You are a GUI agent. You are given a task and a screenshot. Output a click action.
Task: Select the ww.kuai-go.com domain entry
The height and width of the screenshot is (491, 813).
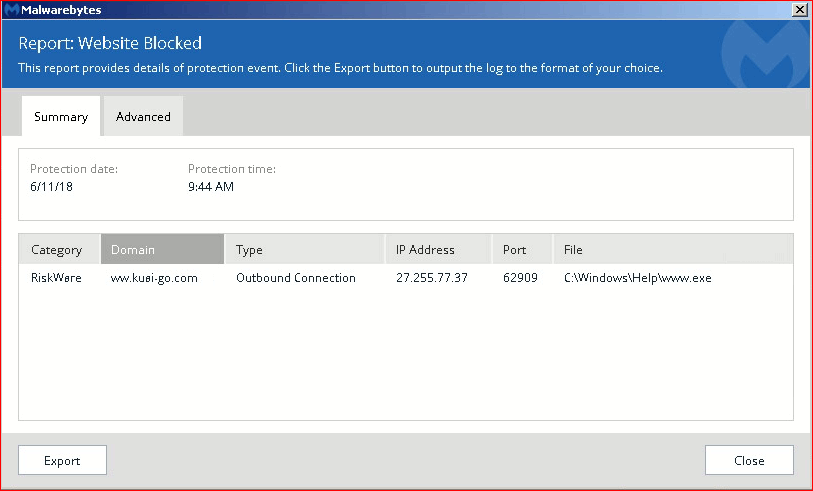(x=154, y=278)
